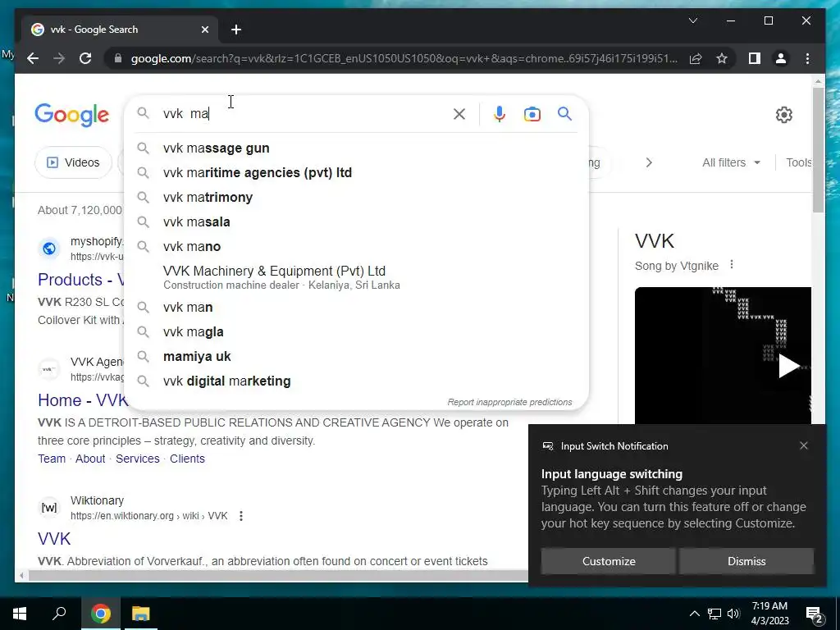Open File Explorer from taskbar
The image size is (840, 630).
click(x=141, y=614)
